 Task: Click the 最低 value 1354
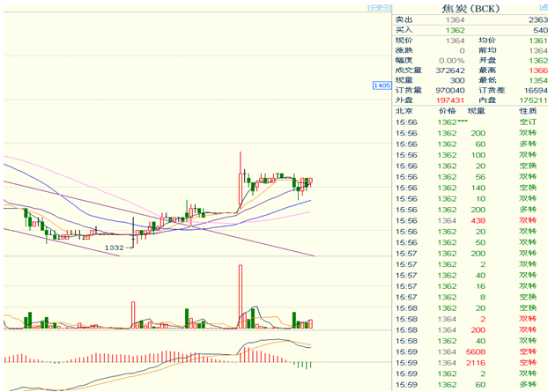coord(538,80)
